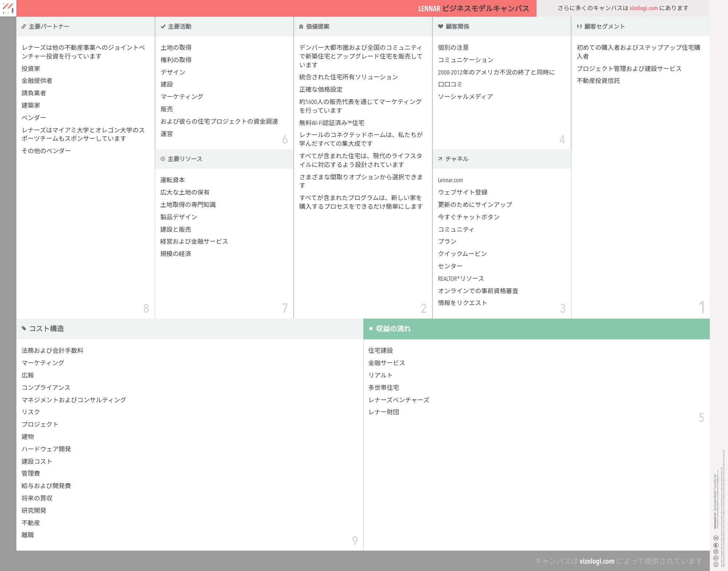Click the Lennar.com channel entry
This screenshot has width=728, height=571.
[x=450, y=180]
